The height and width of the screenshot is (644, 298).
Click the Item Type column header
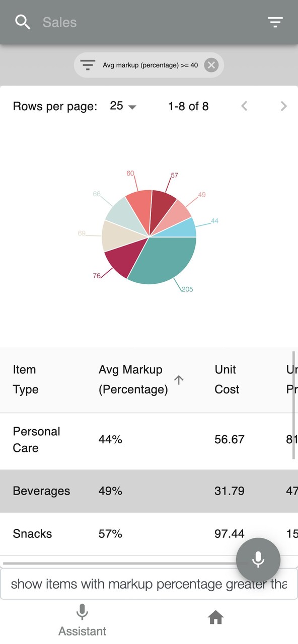click(x=25, y=380)
